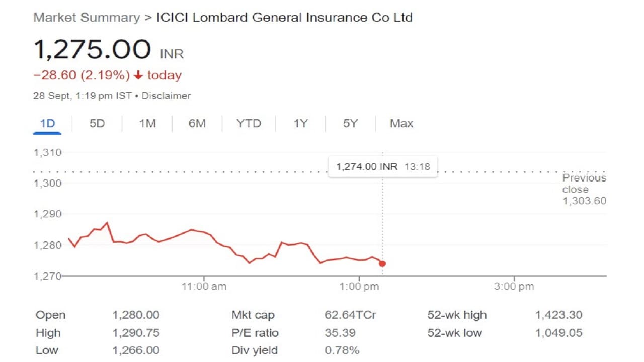View the 5Y chart range tab
Viewport: 644px width, 362px height.
[x=350, y=123]
